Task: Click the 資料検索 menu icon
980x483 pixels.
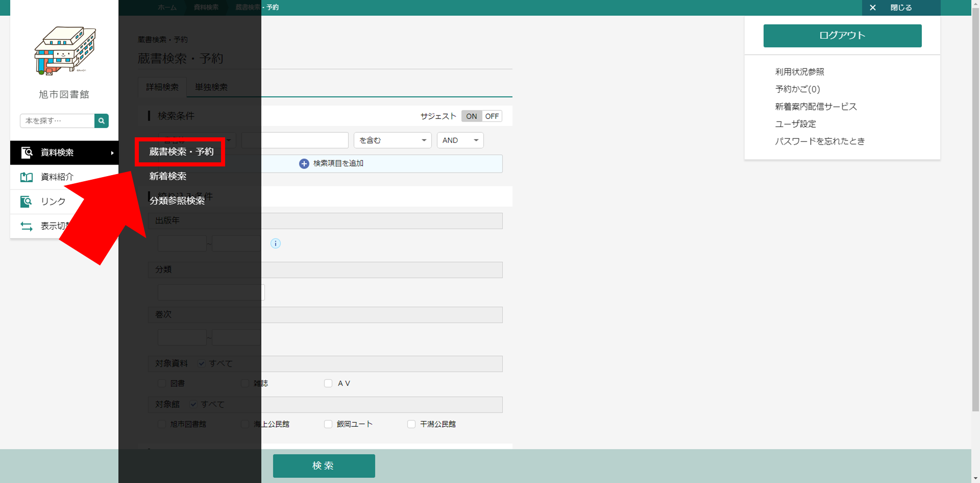Action: click(27, 152)
